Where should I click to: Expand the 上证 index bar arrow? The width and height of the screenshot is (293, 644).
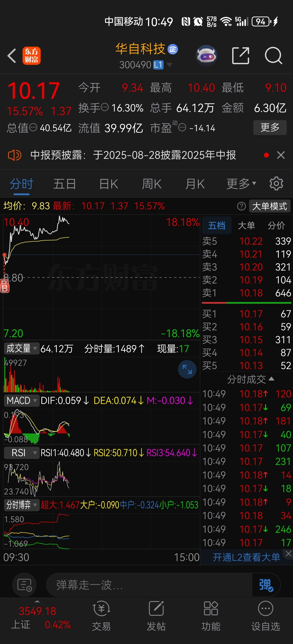point(37,601)
